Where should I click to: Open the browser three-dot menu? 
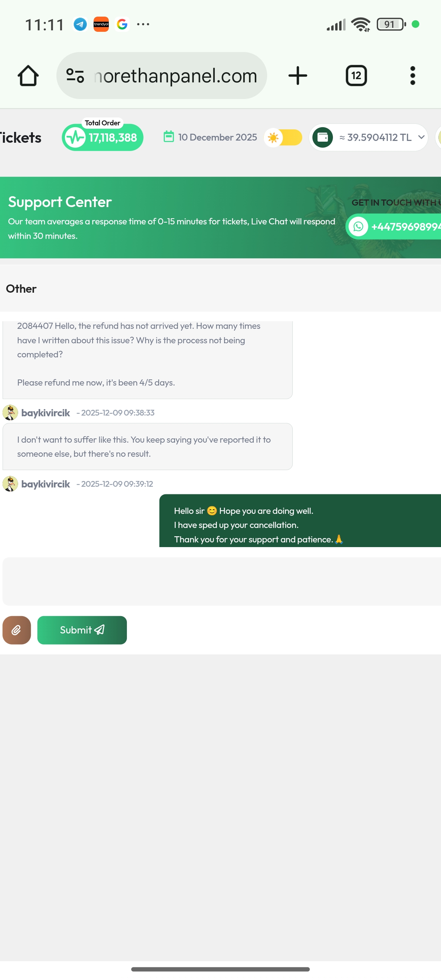coord(412,75)
